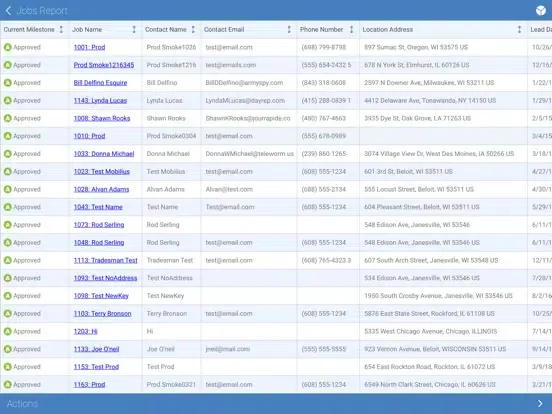
Task: Click the Approved icon for 1153: Test Prod
Action: click(8, 367)
